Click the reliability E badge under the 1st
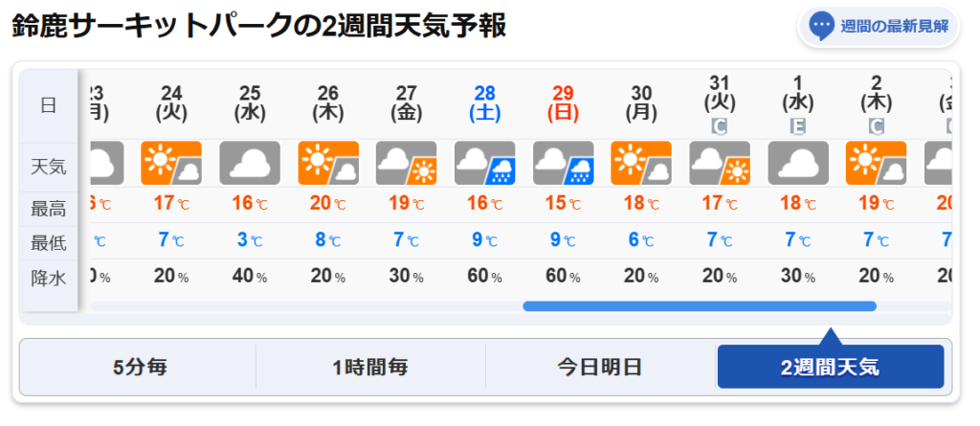This screenshot has width=980, height=426. point(798,125)
